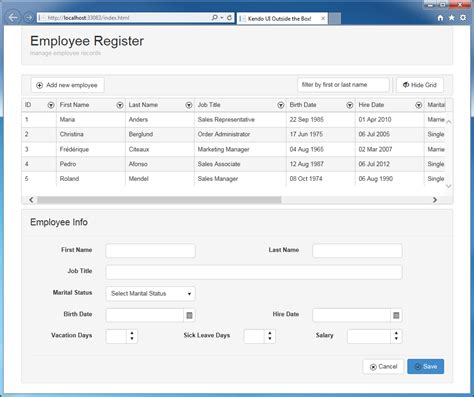The width and height of the screenshot is (474, 397).
Task: Click the Job Title form input
Action: (x=254, y=272)
